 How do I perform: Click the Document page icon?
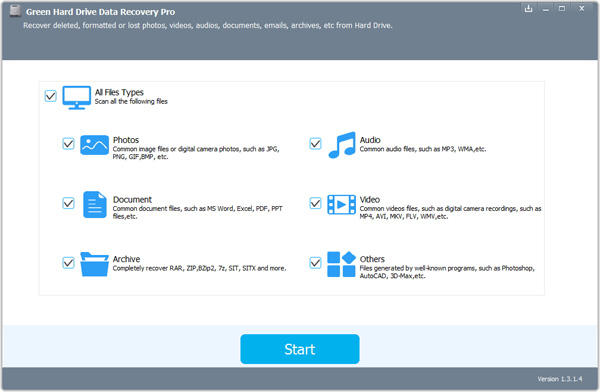tap(95, 204)
